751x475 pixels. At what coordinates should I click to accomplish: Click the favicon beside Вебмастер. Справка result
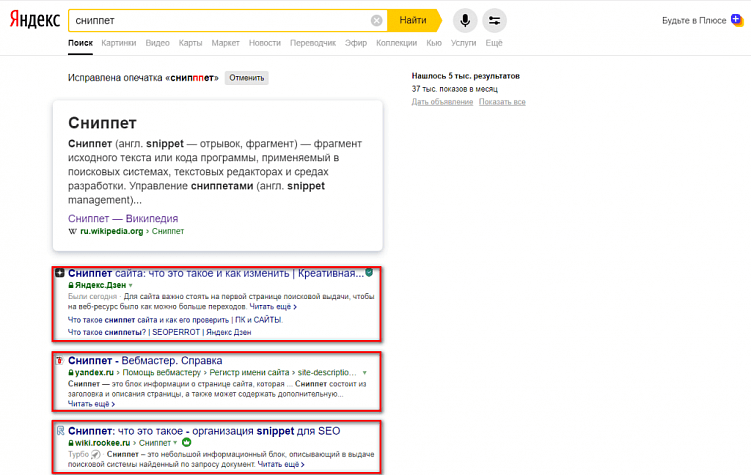click(x=59, y=361)
